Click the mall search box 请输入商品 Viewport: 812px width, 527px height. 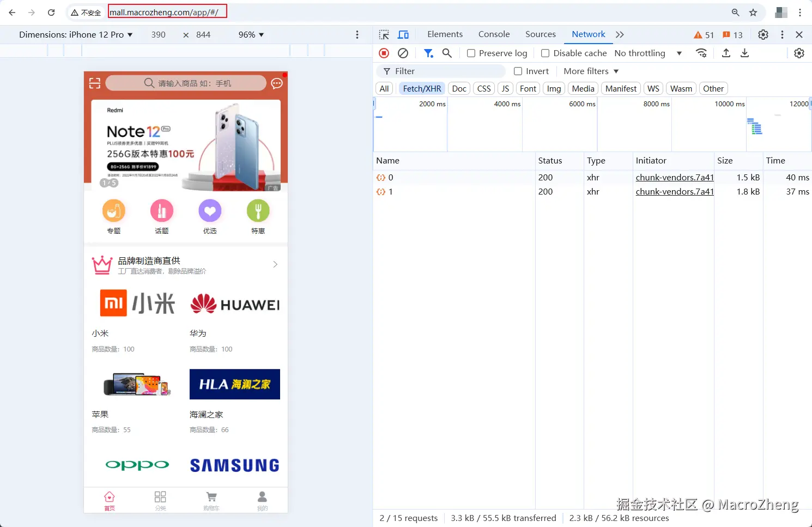tap(186, 83)
